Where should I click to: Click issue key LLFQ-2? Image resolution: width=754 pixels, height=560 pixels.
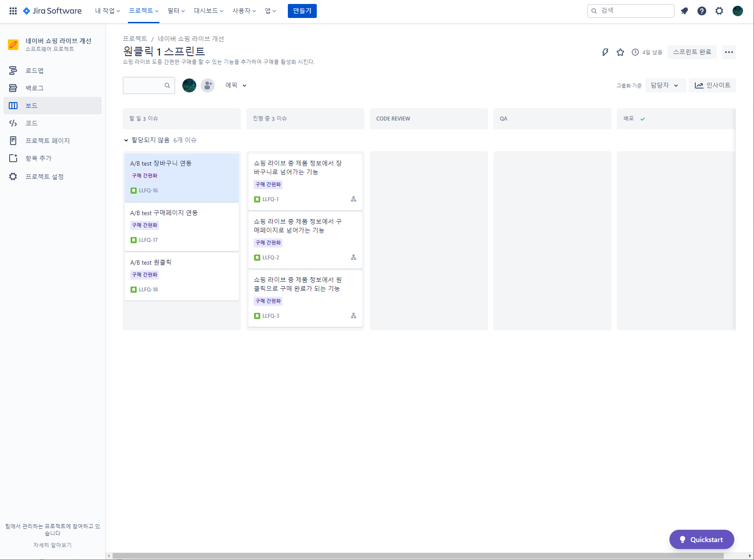click(x=271, y=258)
